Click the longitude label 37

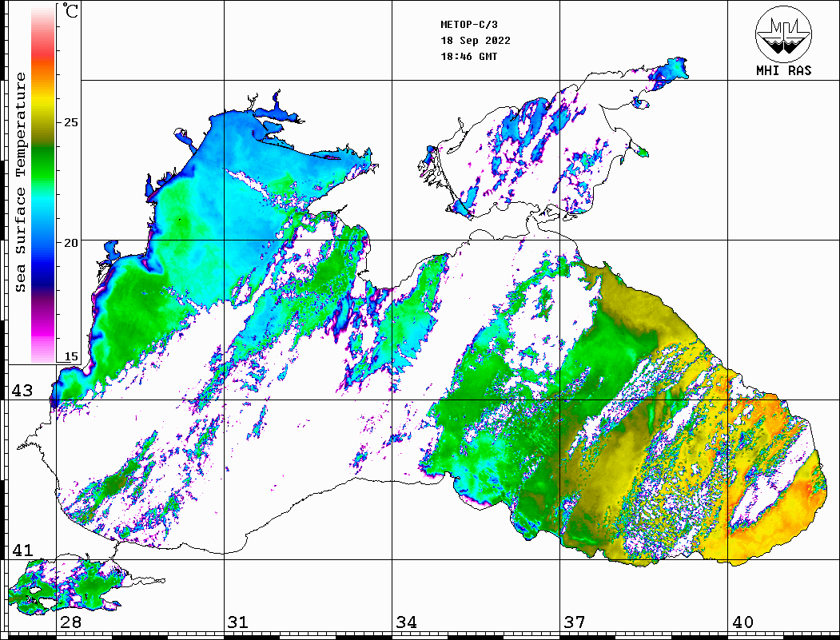(x=575, y=622)
